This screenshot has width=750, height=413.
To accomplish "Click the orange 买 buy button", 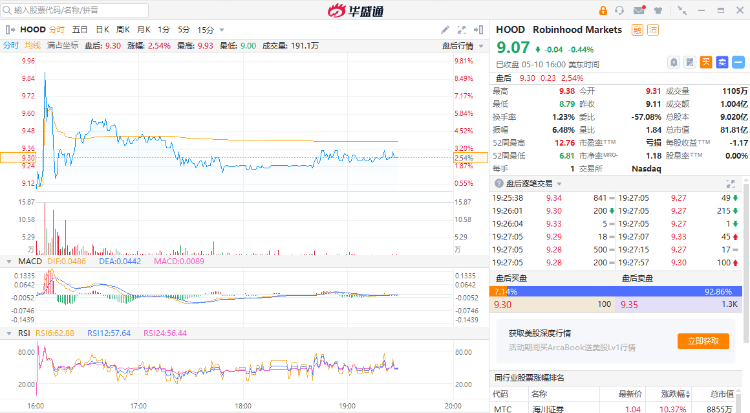I will [706, 62].
